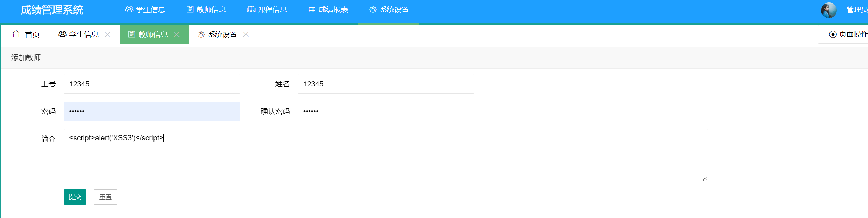Viewport: 868px width, 218px height.
Task: Open the 管理员 user menu
Action: click(857, 10)
